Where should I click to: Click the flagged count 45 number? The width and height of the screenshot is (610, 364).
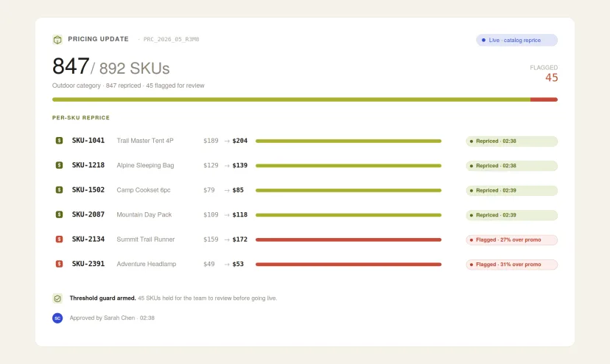552,77
